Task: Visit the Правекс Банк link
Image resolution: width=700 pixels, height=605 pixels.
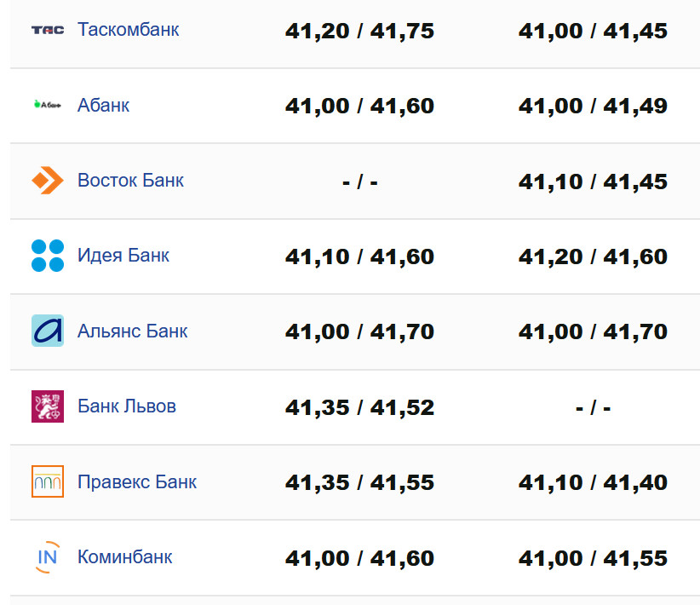Action: (x=136, y=481)
